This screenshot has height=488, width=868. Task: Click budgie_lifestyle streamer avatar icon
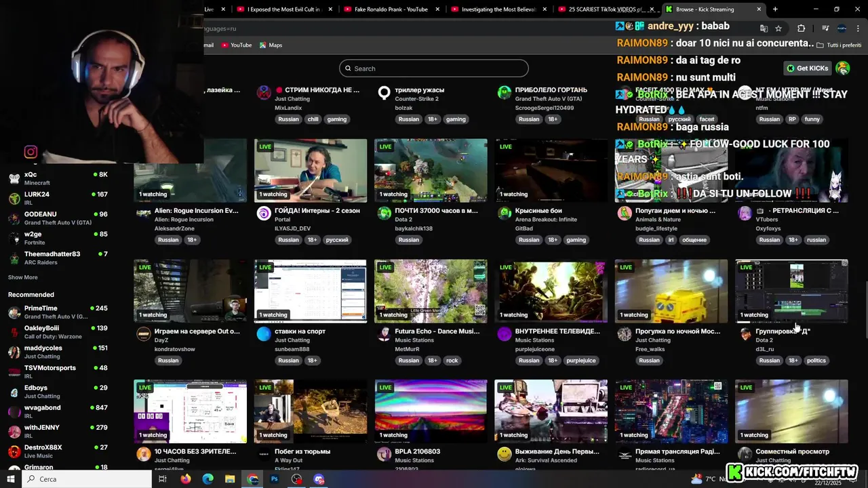pos(625,214)
